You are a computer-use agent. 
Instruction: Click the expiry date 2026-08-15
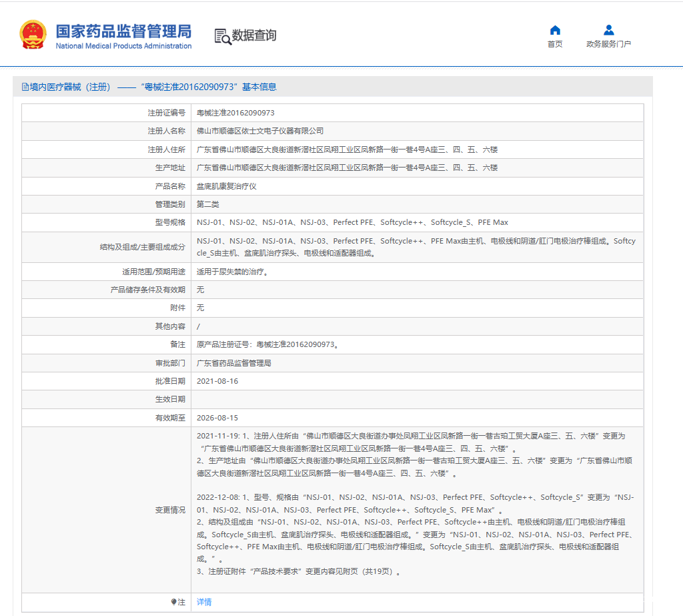tap(217, 418)
